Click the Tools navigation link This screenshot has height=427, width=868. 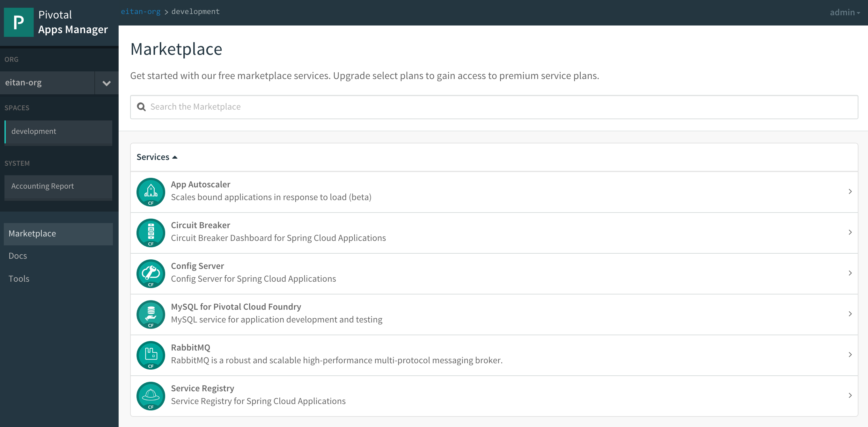click(19, 278)
